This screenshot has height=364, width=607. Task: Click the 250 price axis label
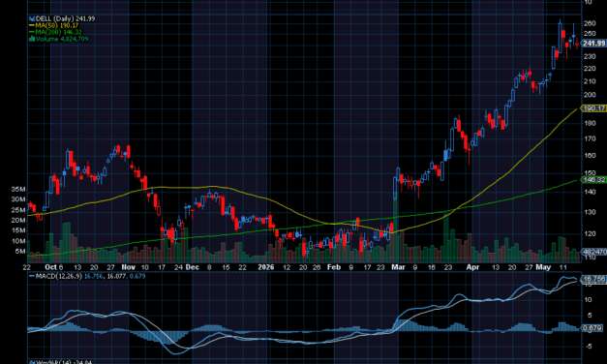[x=590, y=34]
